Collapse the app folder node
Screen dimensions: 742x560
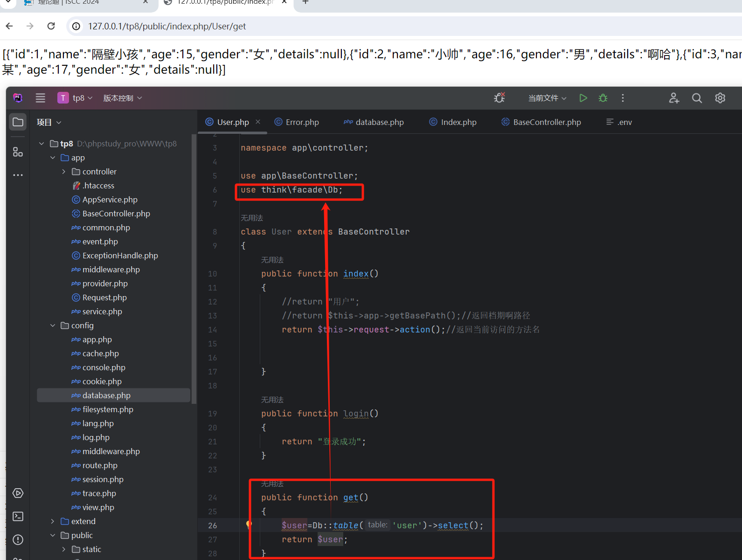tap(53, 158)
